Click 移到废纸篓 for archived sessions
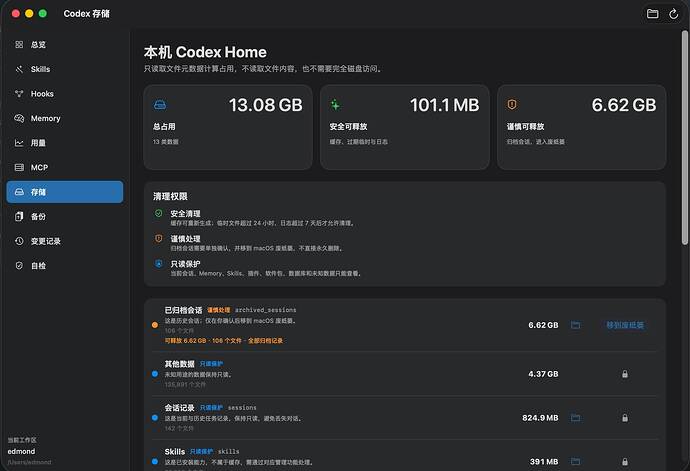690x471 pixels. (625, 325)
